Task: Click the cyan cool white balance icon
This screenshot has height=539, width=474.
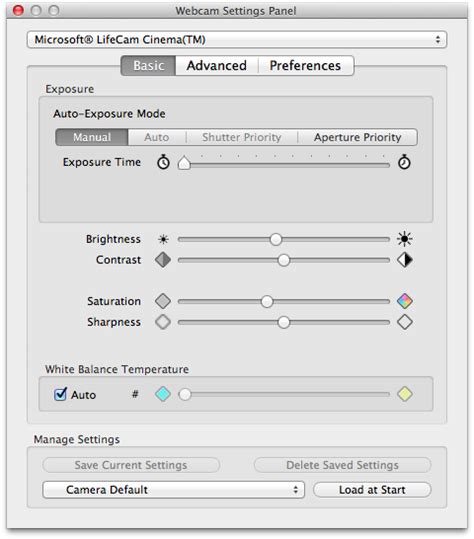Action: [163, 394]
